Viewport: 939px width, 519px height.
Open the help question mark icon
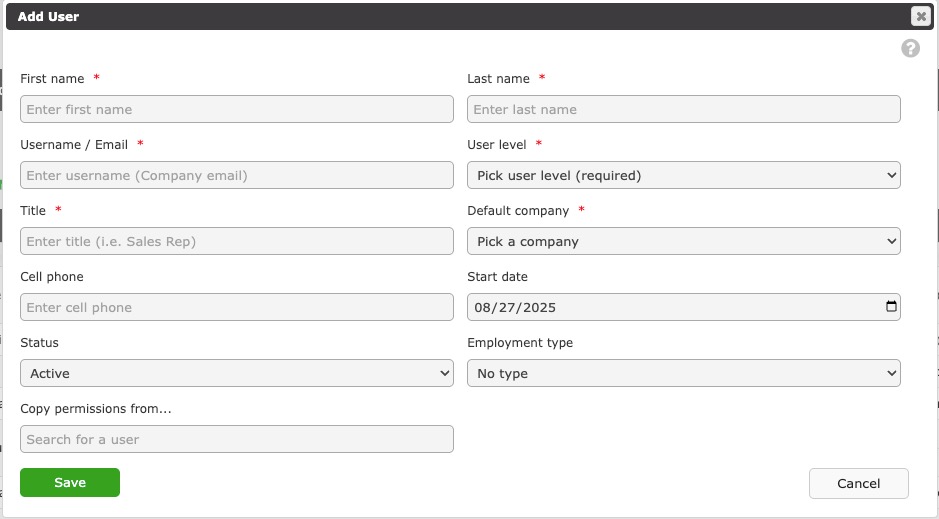(910, 48)
